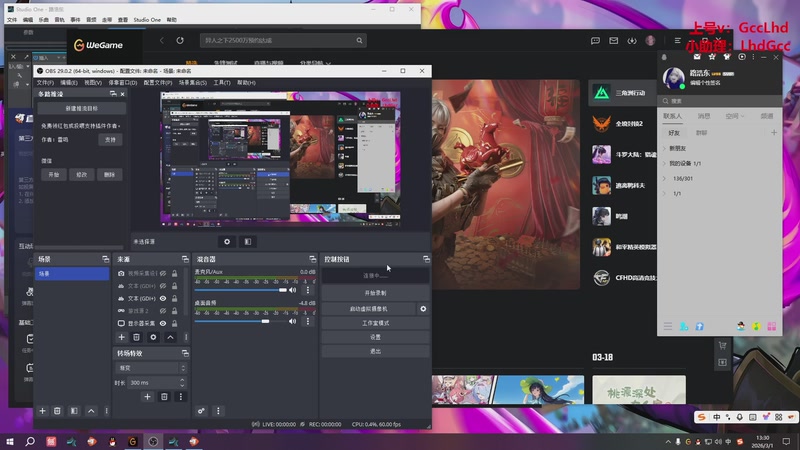Switch to QQ Messages tab
Image resolution: width=800 pixels, height=450 pixels.
[704, 116]
